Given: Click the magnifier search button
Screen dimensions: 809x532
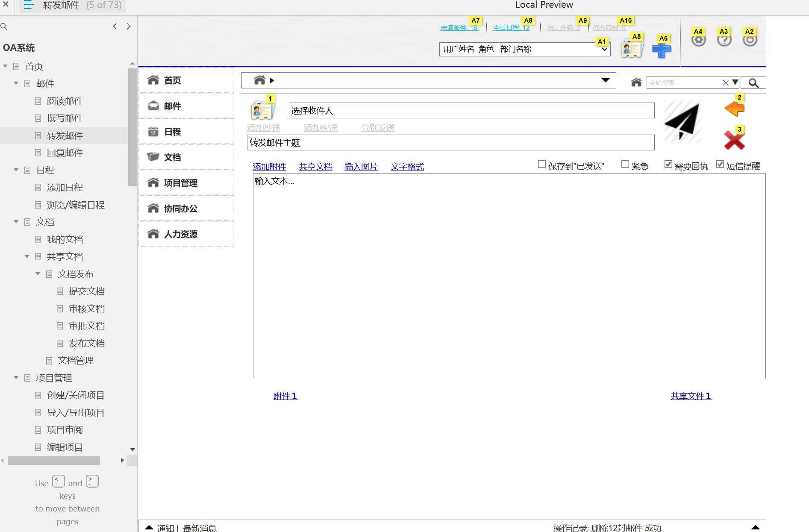Looking at the screenshot, I should click(753, 83).
